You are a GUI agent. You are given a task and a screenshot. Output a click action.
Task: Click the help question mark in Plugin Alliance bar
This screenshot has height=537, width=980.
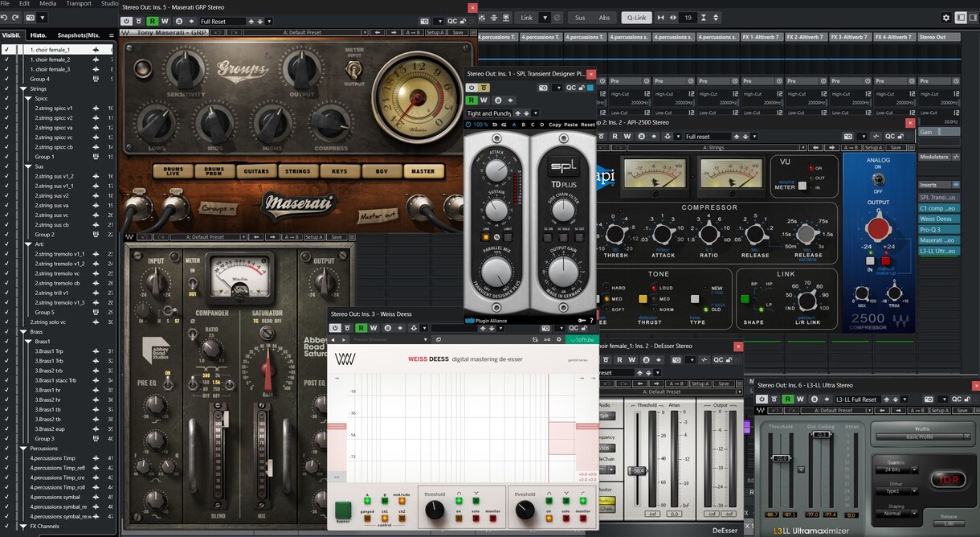(x=591, y=320)
